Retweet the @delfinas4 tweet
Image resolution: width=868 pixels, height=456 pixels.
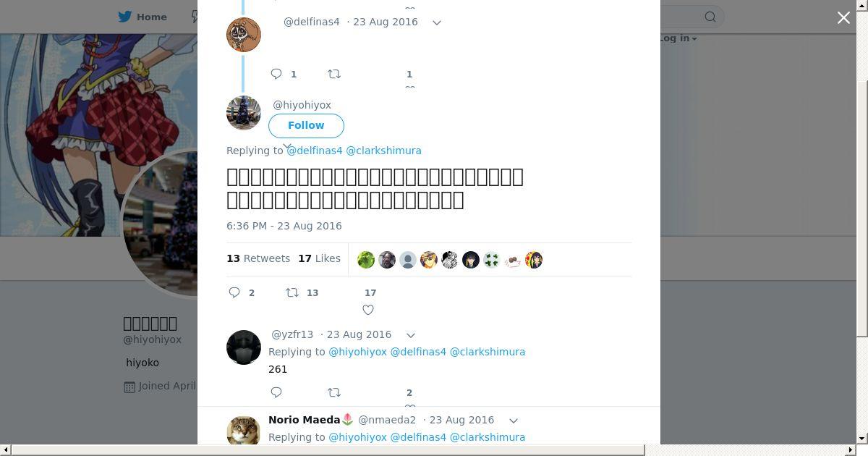[334, 74]
